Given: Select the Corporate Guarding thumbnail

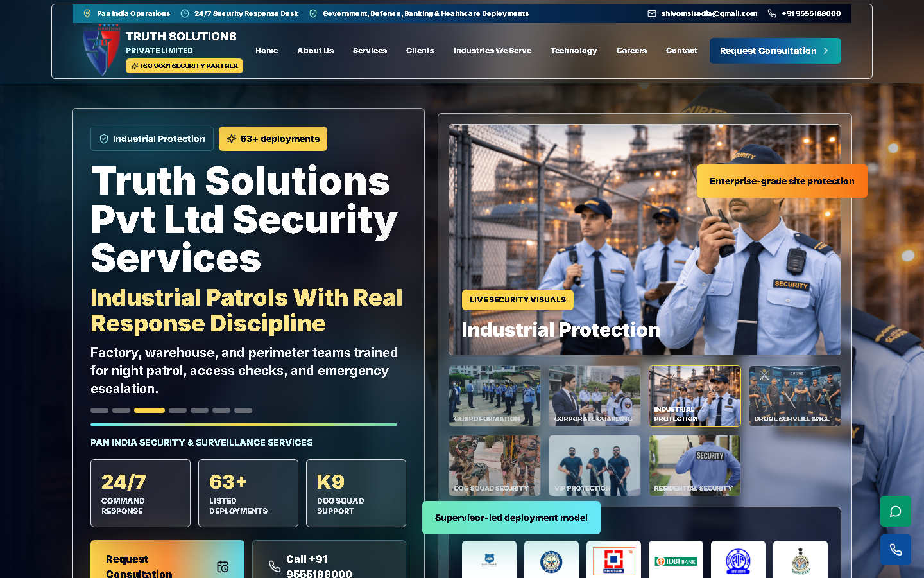Looking at the screenshot, I should pos(595,396).
